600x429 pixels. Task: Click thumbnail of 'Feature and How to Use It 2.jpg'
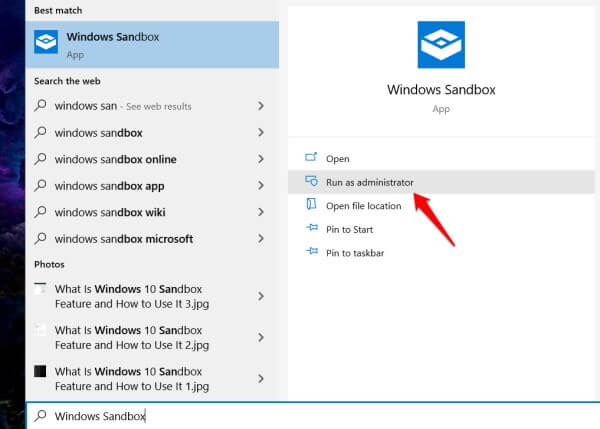[40, 329]
